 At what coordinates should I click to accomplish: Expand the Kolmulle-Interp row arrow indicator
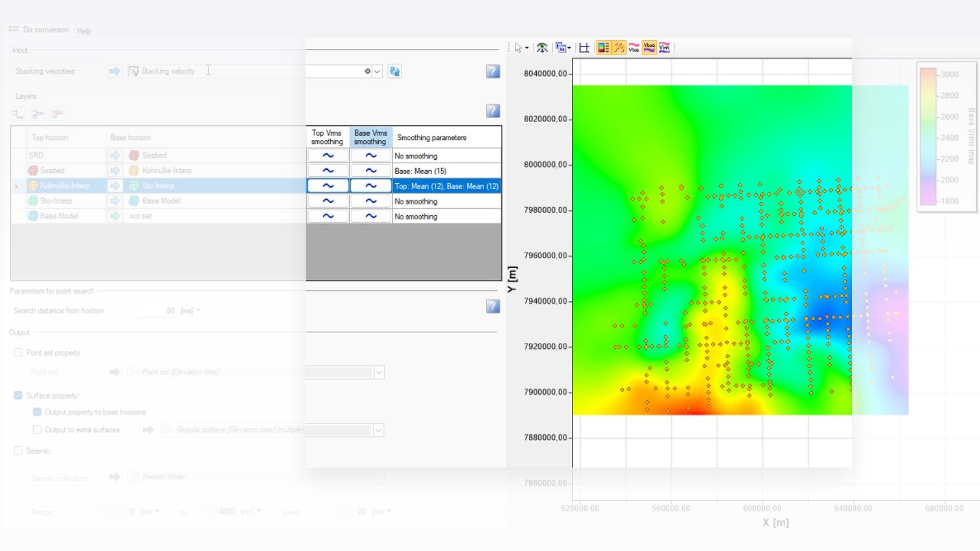(x=17, y=186)
